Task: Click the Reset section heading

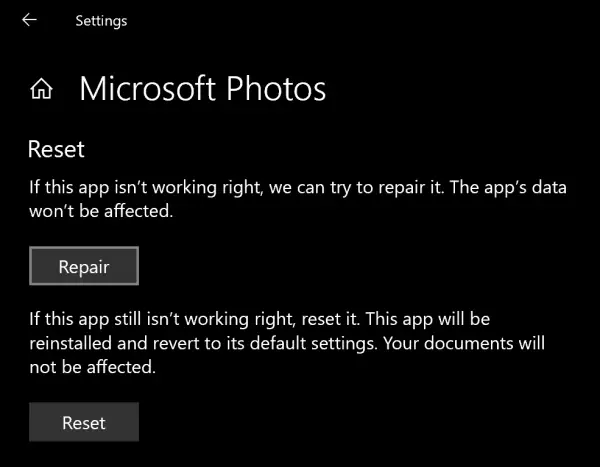Action: point(56,149)
